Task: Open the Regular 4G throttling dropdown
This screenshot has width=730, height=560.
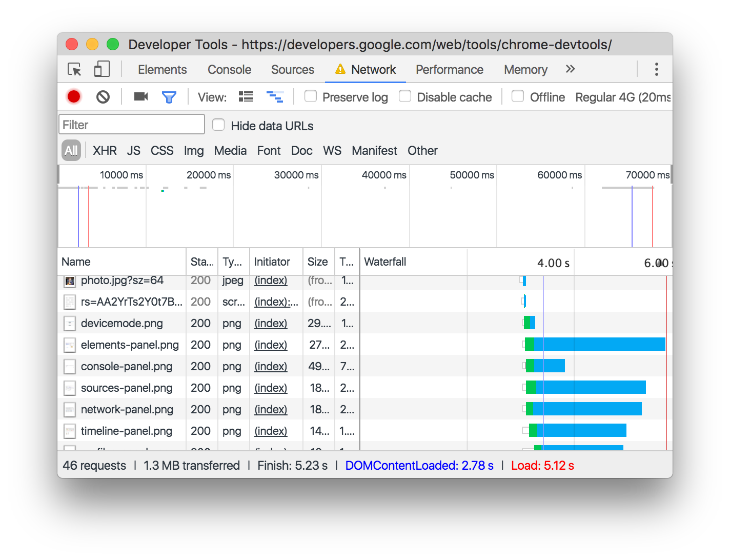Action: (623, 97)
